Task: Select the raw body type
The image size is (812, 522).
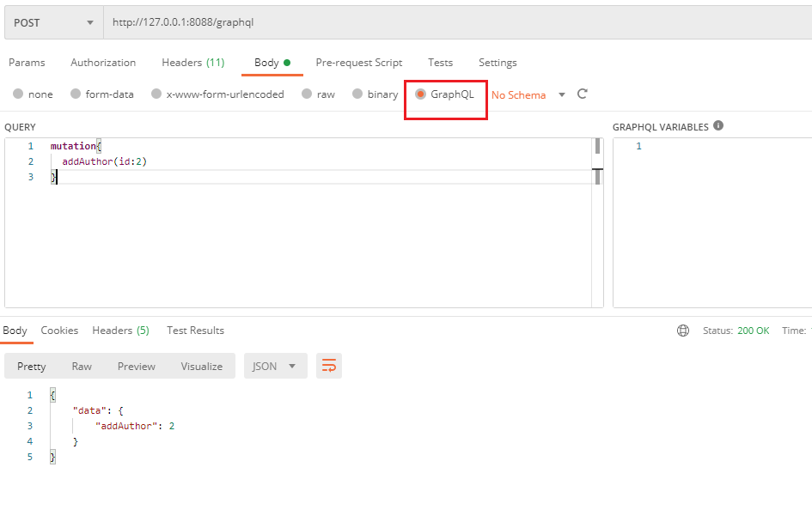Action: pyautogui.click(x=319, y=94)
